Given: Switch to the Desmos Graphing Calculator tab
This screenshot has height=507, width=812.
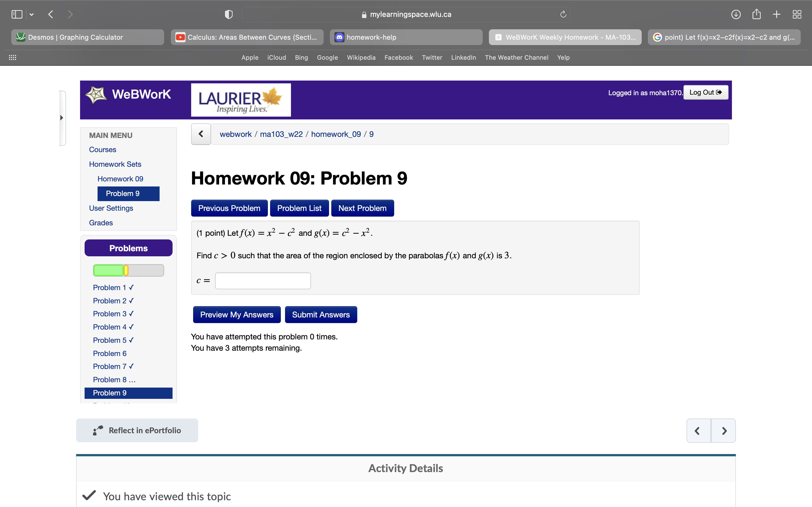Looking at the screenshot, I should [x=87, y=37].
